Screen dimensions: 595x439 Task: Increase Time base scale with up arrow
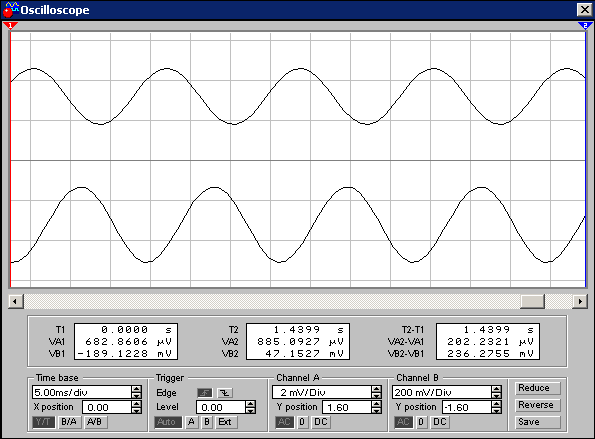tap(137, 389)
